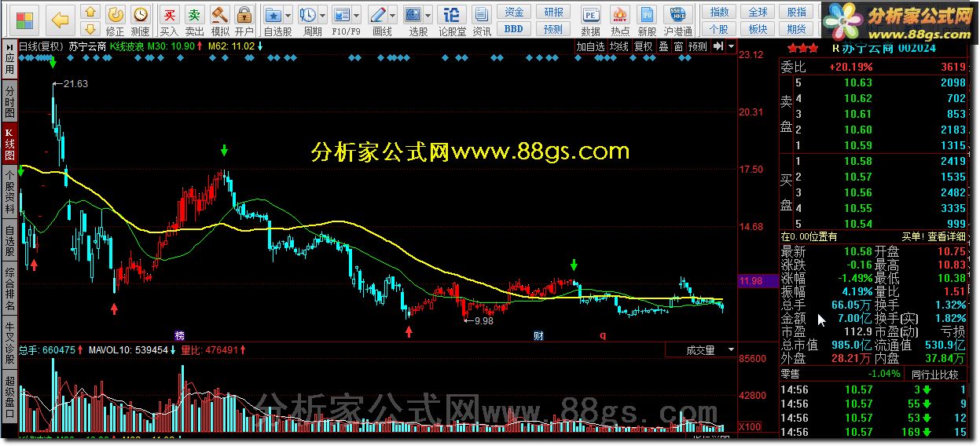
Task: Open the 同行业比较 industry comparison link
Action: click(x=935, y=374)
